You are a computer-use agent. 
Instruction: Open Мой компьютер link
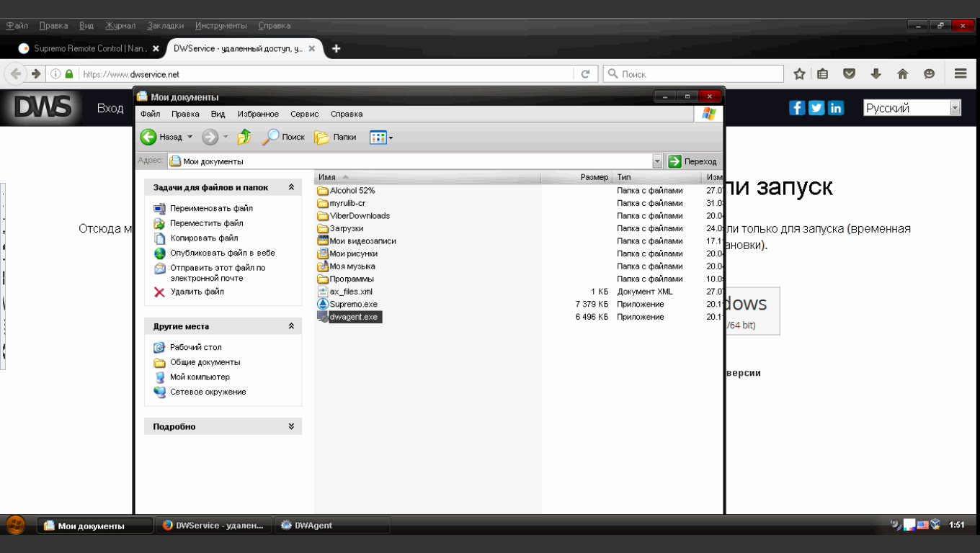[x=200, y=377]
